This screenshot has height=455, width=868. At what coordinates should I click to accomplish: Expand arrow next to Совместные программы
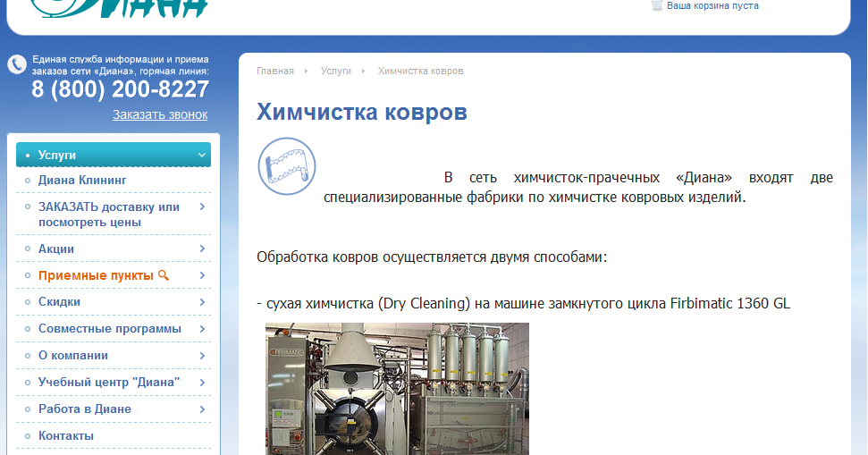pos(203,328)
